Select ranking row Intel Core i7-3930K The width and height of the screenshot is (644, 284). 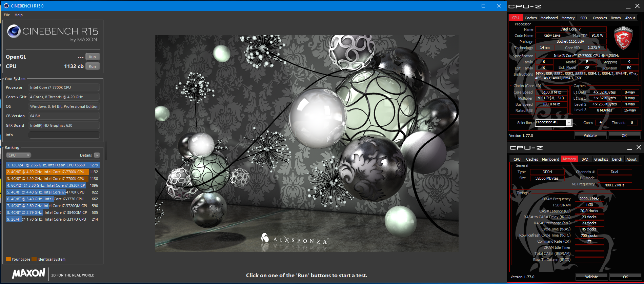[53, 185]
